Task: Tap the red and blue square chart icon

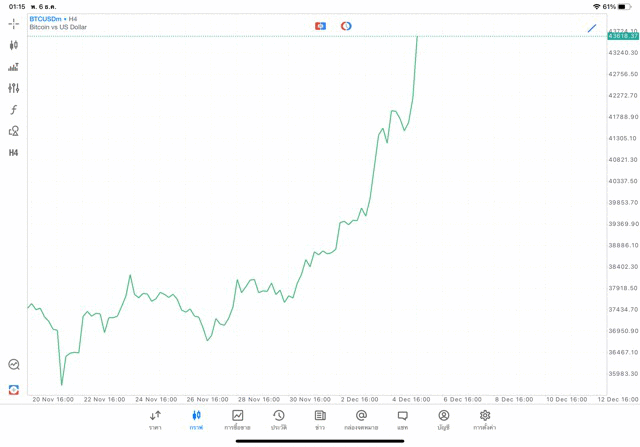Action: coord(320,26)
